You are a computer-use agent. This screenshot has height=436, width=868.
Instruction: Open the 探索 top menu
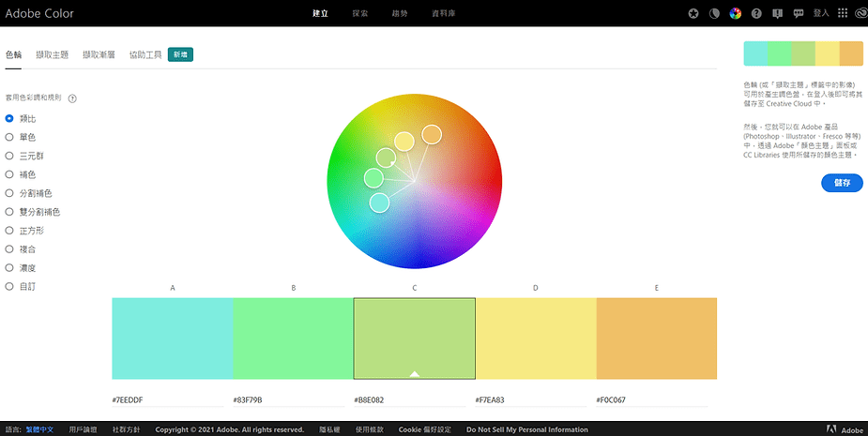point(359,13)
